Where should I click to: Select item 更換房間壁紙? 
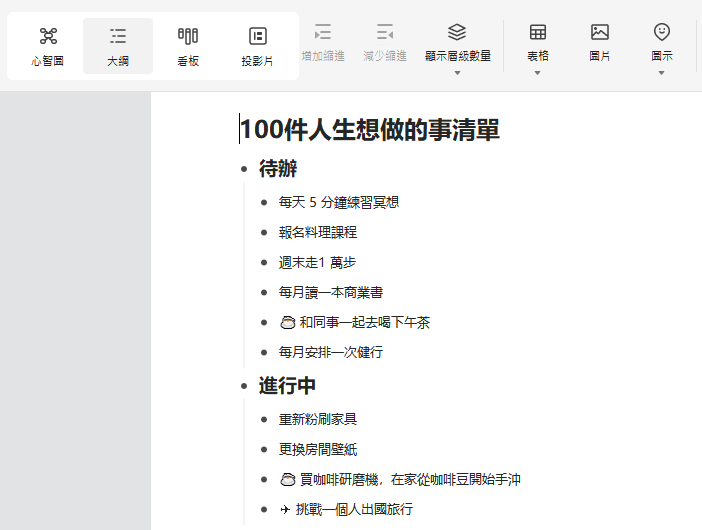317,449
